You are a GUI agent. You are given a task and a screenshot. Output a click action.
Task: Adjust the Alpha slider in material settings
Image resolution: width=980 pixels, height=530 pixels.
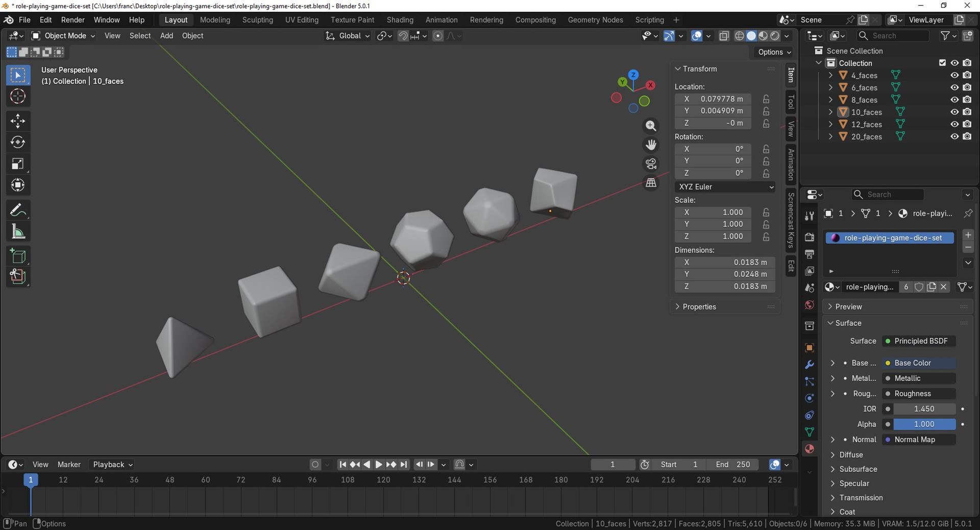(x=924, y=424)
